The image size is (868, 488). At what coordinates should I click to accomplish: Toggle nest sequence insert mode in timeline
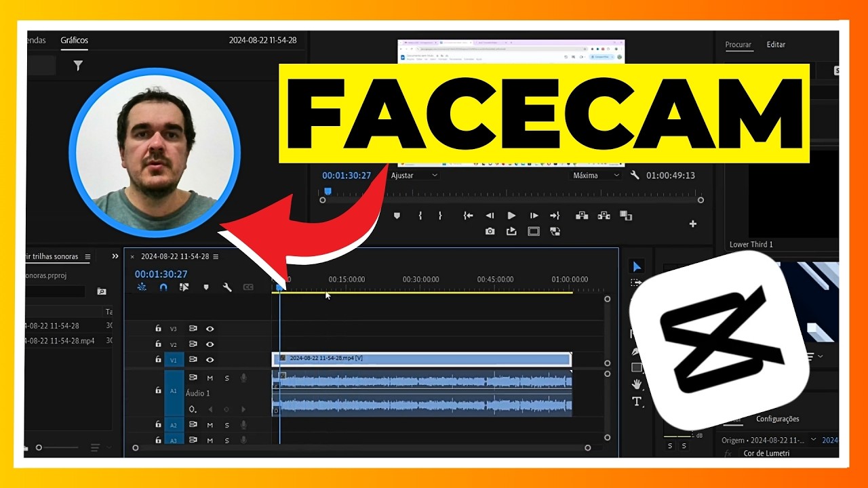click(x=142, y=287)
